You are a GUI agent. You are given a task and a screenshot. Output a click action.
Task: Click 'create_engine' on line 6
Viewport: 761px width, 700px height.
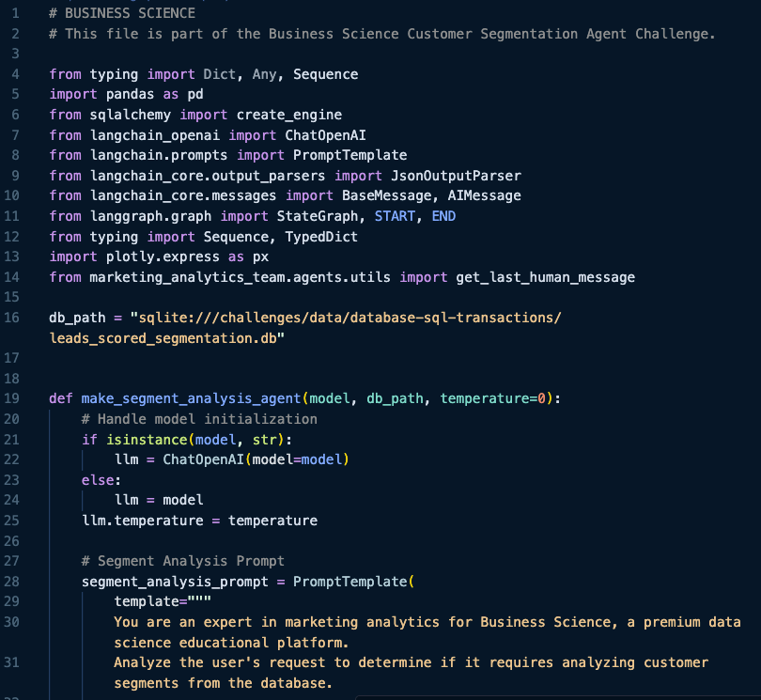(288, 115)
